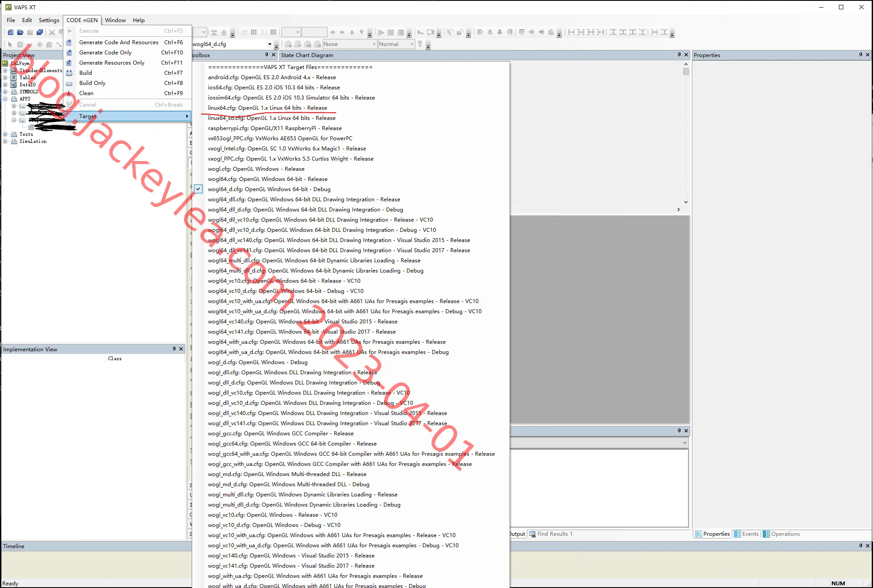Open the output panel combo dropdown

tap(684, 442)
